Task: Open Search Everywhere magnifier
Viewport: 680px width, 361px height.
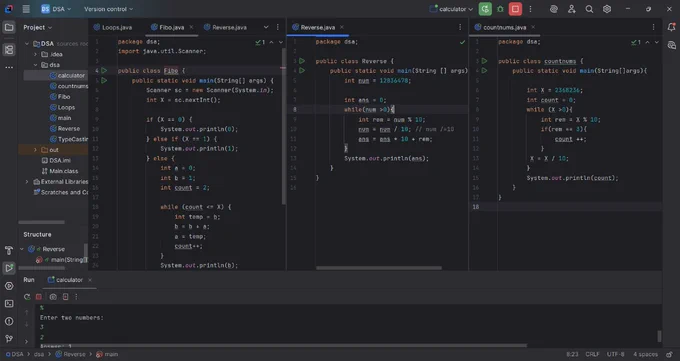Action: 589,9
